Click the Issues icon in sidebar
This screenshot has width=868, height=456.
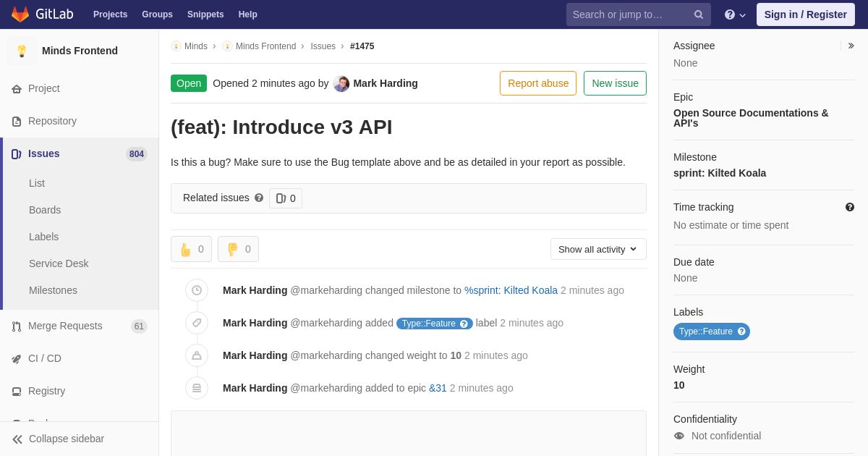coord(17,154)
